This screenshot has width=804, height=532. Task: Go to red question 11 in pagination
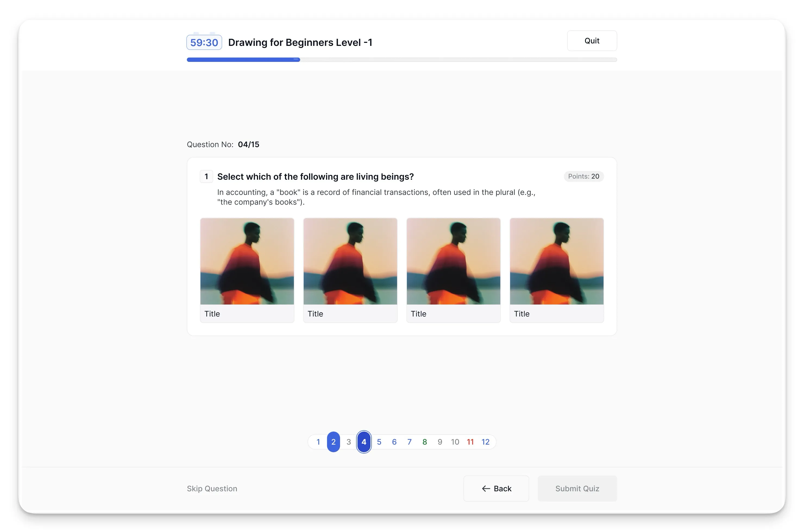click(x=470, y=442)
